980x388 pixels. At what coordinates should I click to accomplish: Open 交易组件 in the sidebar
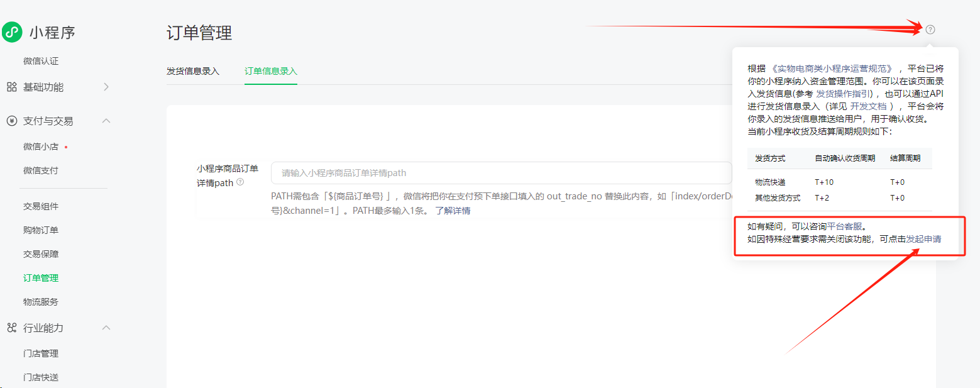41,206
